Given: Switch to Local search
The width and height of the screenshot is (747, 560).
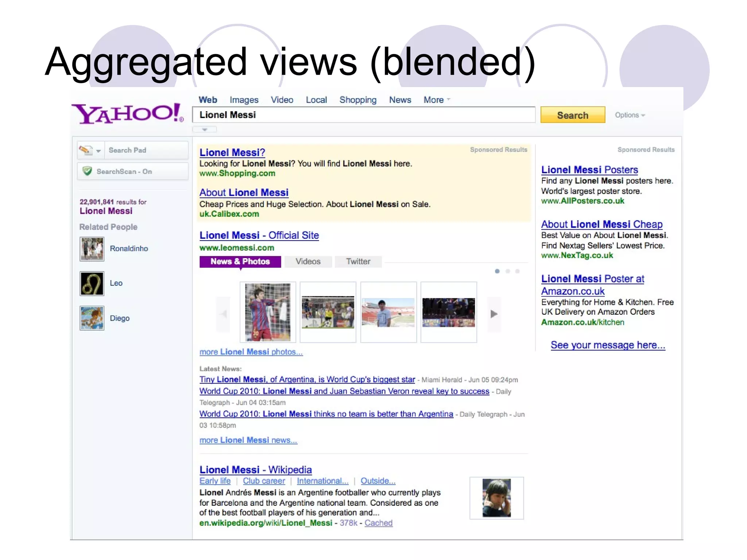Looking at the screenshot, I should (x=316, y=100).
